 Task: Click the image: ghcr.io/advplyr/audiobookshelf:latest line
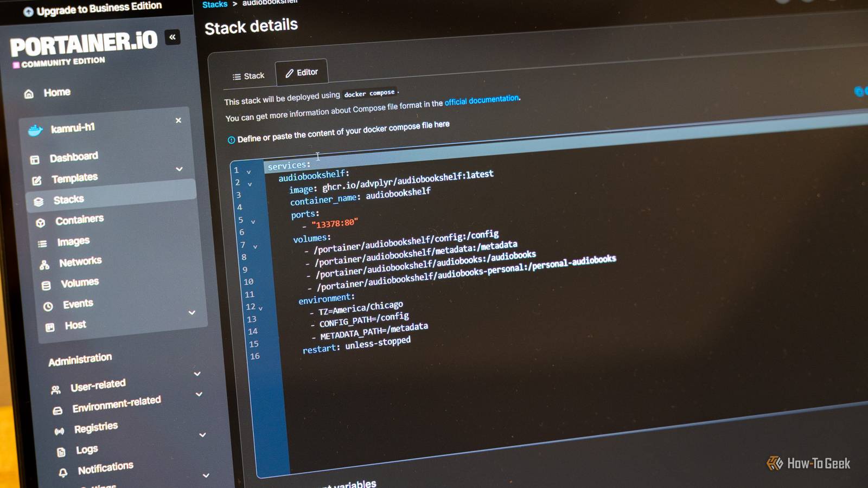tap(391, 182)
